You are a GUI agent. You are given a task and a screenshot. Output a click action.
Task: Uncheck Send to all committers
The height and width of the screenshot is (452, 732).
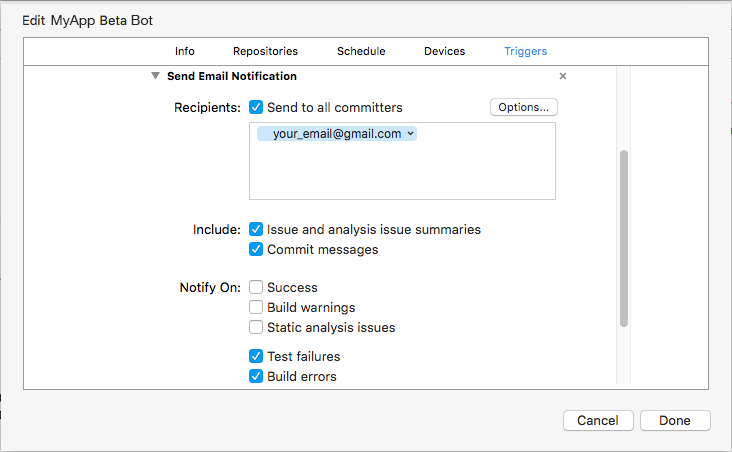point(256,107)
